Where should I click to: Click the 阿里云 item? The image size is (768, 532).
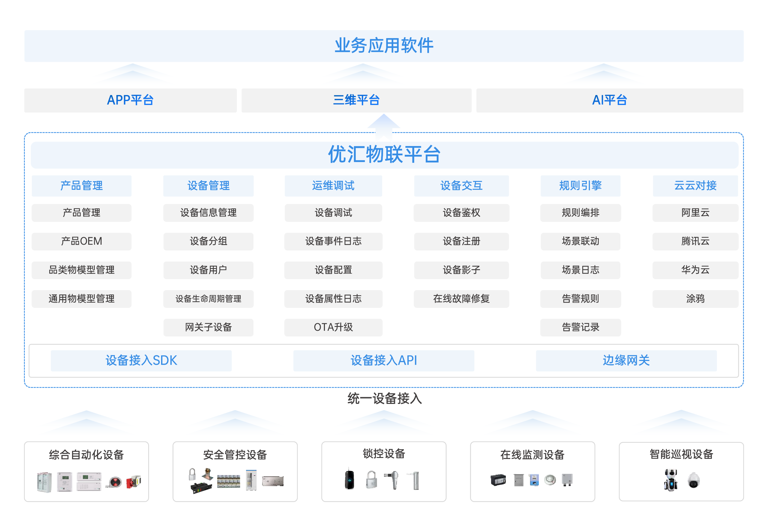(x=695, y=213)
